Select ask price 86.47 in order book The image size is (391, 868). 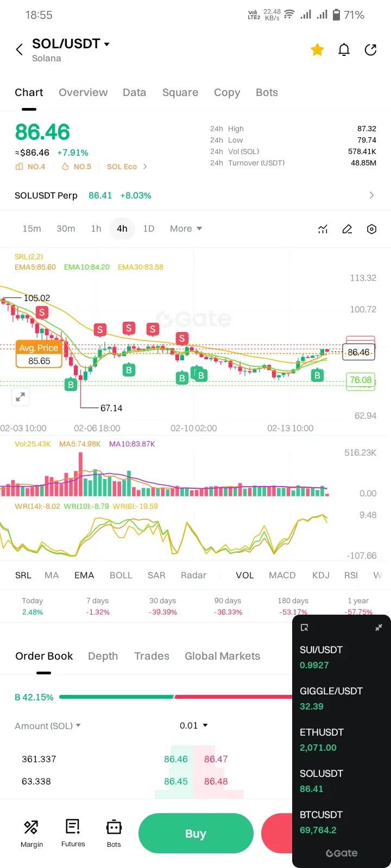[x=216, y=759]
